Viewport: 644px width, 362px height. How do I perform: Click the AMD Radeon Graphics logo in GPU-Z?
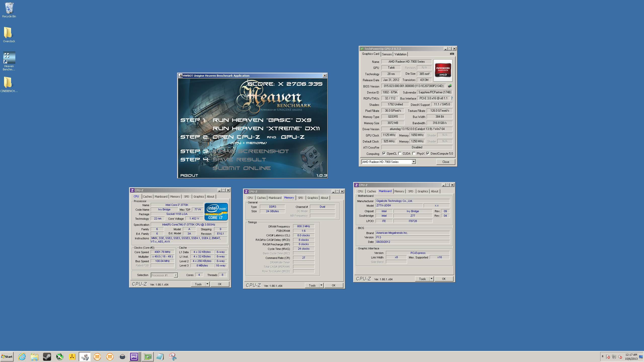coord(443,70)
